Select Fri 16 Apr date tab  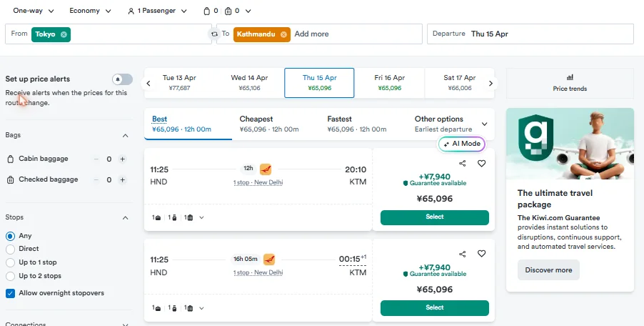[389, 83]
